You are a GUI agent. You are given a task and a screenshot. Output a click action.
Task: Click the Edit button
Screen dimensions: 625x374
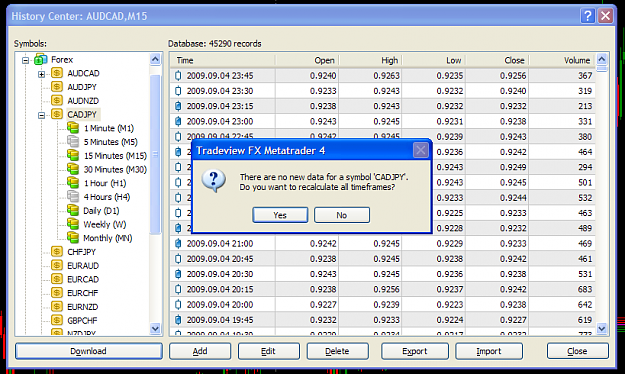[268, 351]
